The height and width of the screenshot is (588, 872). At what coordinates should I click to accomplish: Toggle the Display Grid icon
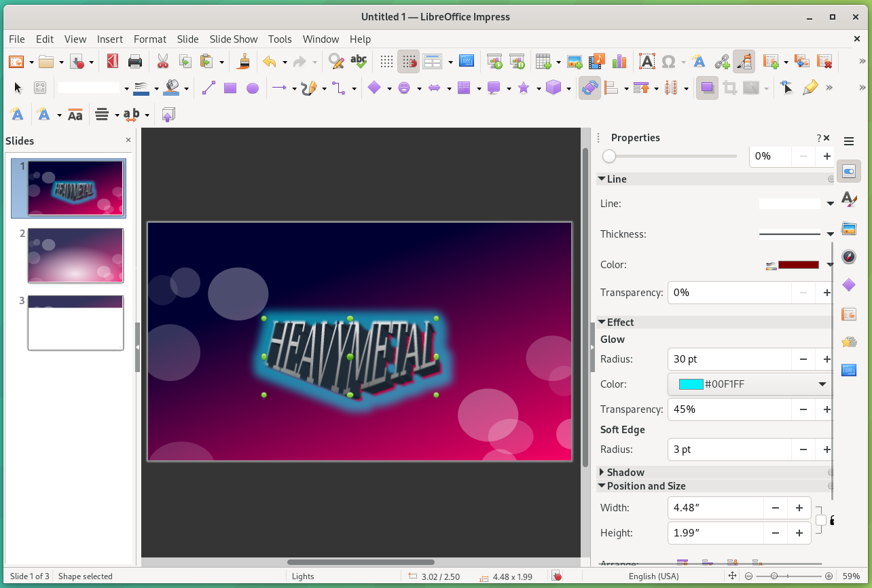(x=386, y=61)
